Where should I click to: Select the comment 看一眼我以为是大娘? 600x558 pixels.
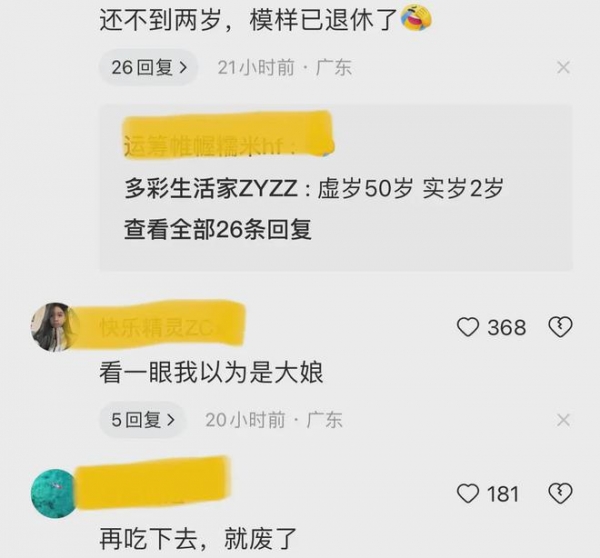tap(211, 372)
